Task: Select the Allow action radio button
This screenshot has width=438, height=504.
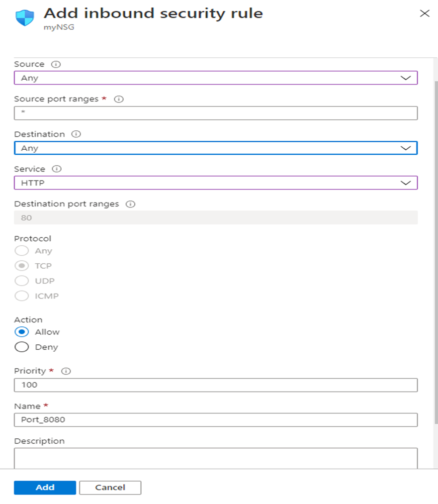Action: 22,332
